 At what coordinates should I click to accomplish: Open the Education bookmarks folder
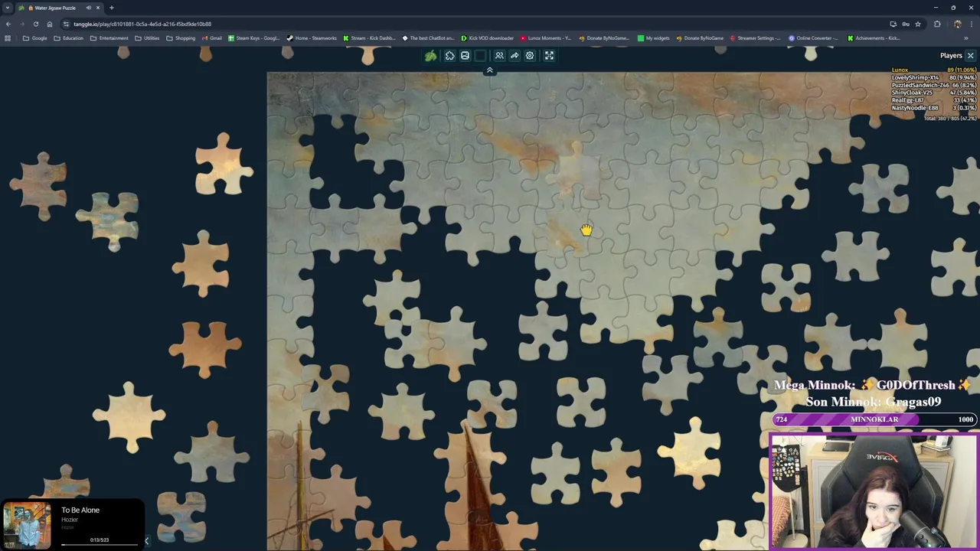click(68, 38)
